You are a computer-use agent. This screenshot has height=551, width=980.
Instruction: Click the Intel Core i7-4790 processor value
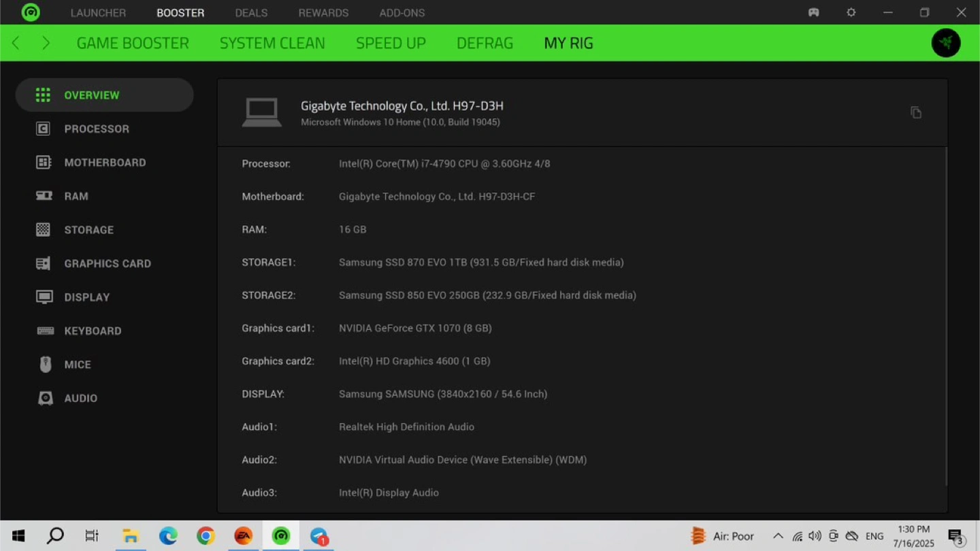[x=444, y=164]
